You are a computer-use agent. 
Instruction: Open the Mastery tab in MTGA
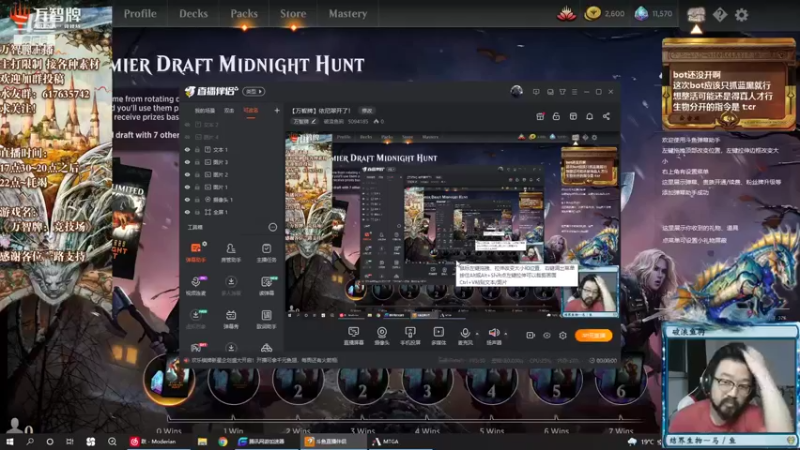pyautogui.click(x=347, y=14)
